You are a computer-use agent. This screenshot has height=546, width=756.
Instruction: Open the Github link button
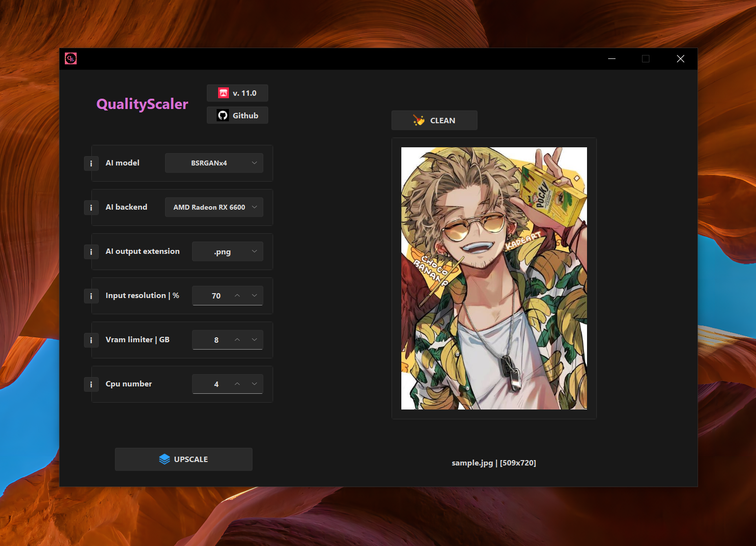(237, 115)
